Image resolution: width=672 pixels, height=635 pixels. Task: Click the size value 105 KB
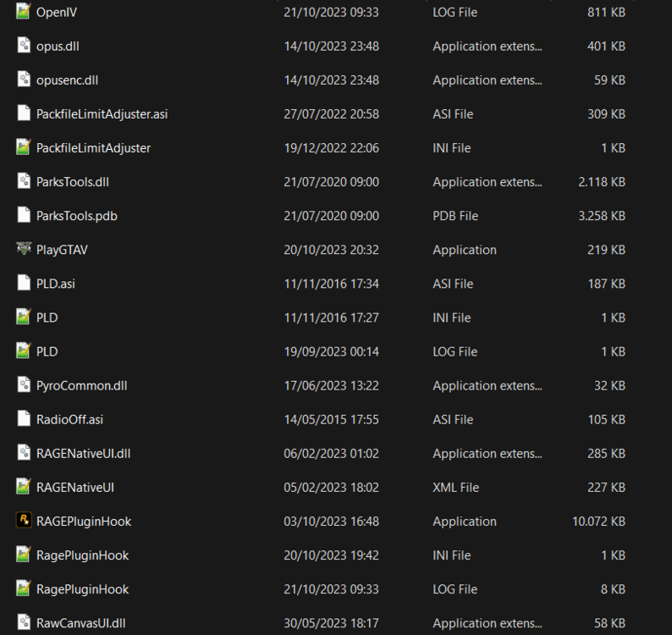tap(607, 419)
